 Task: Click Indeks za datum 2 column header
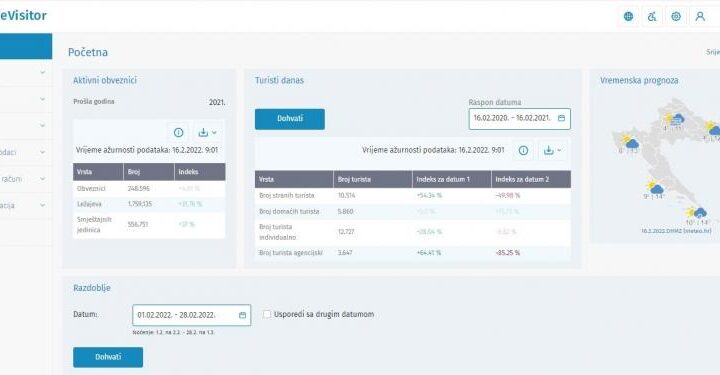531,179
